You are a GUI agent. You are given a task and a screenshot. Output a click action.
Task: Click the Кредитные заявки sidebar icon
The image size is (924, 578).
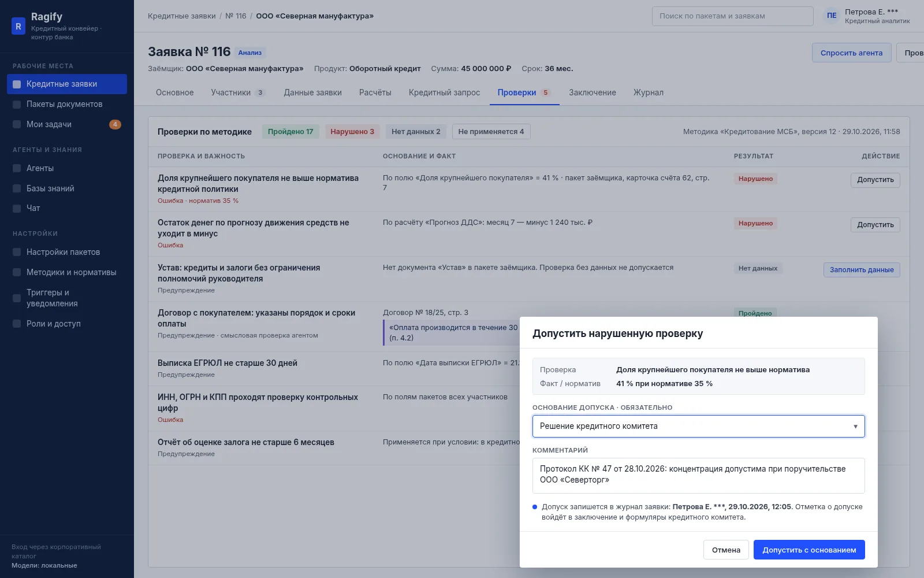point(17,84)
